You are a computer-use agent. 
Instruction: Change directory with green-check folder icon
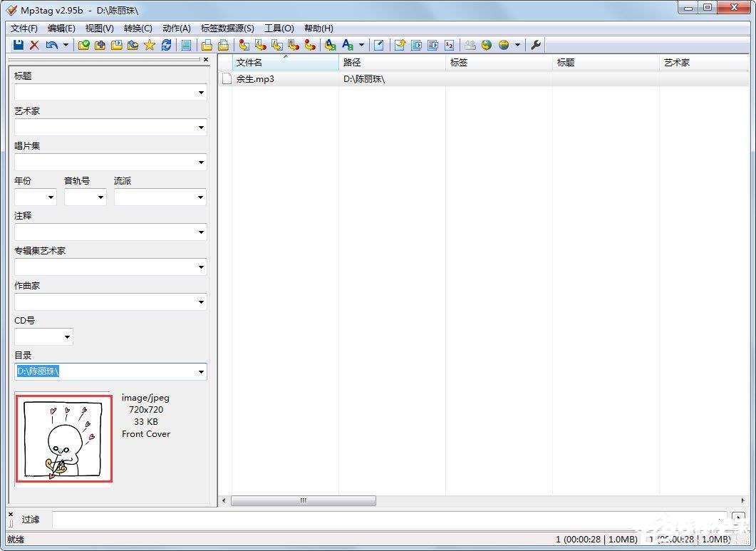click(84, 45)
